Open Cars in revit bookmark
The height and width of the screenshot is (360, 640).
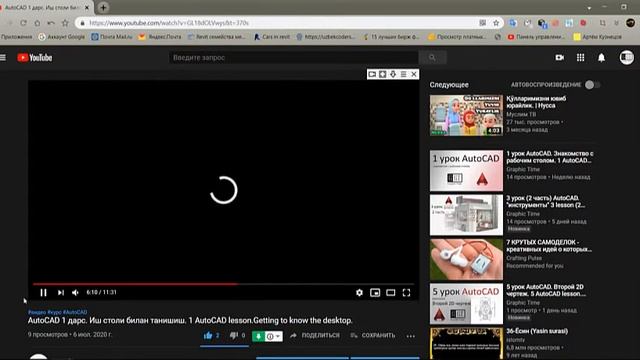click(x=272, y=37)
